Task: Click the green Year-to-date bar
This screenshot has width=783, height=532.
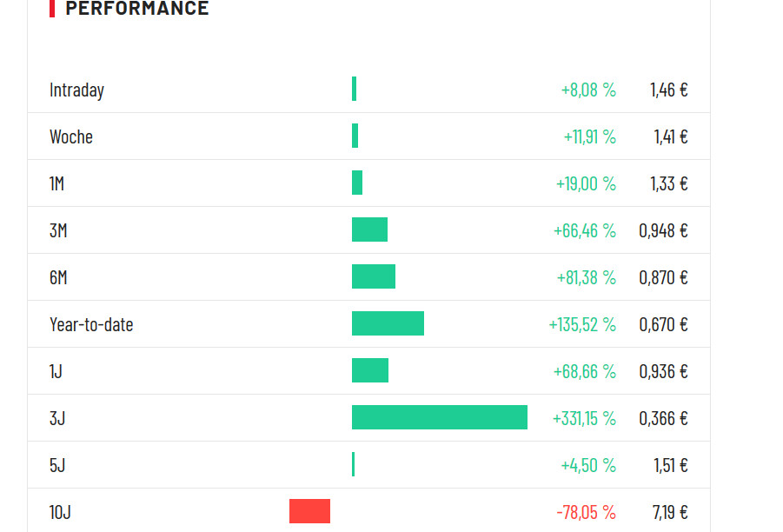Action: pyautogui.click(x=388, y=323)
